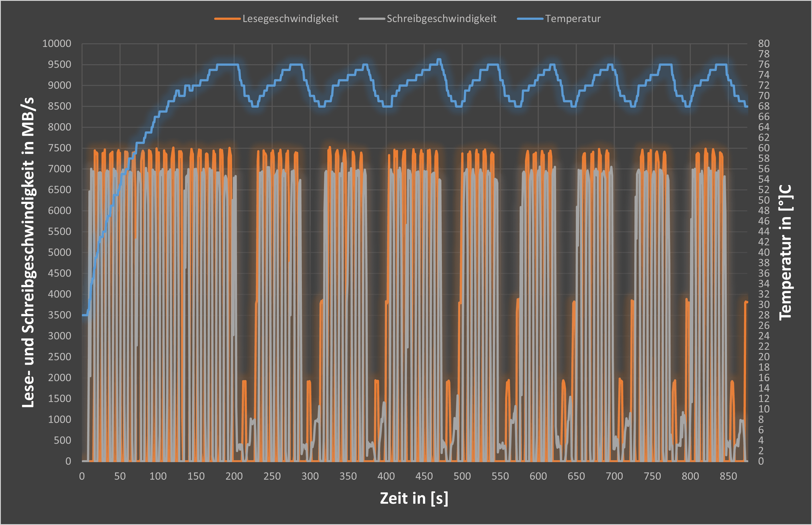Click the right axis value 80
Viewport: 812px width, 525px height.
764,44
